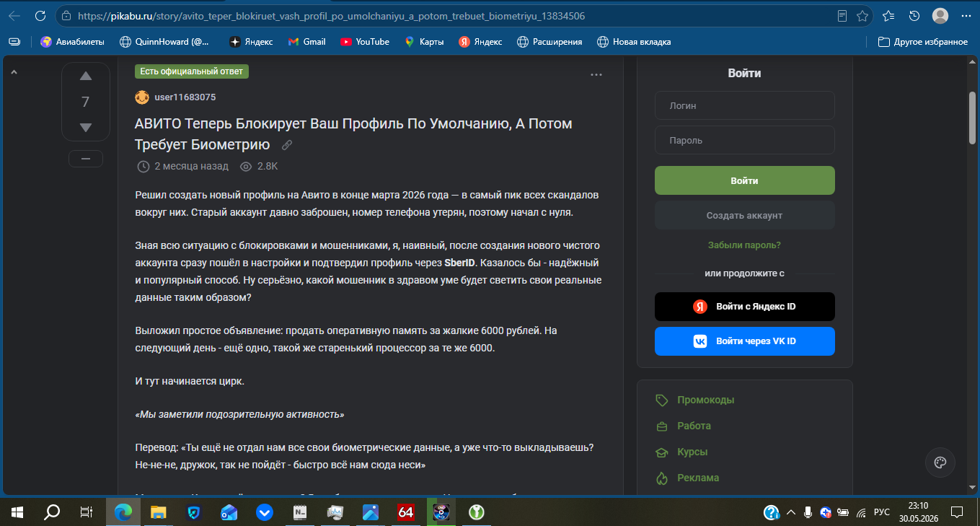The width and height of the screenshot is (980, 526).
Task: Show hidden system tray icons
Action: click(791, 512)
